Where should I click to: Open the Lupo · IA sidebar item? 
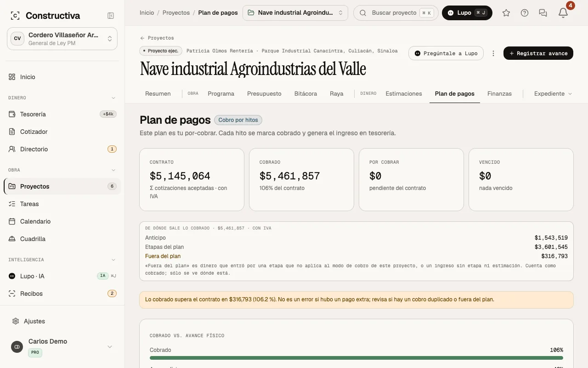(x=62, y=276)
